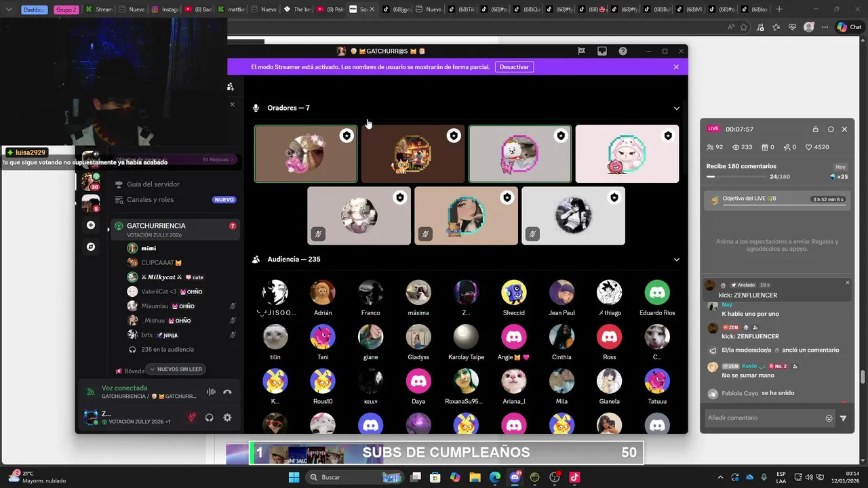Switch to the Instagram browser tab
Screen dimensions: 868x488
click(x=165, y=9)
